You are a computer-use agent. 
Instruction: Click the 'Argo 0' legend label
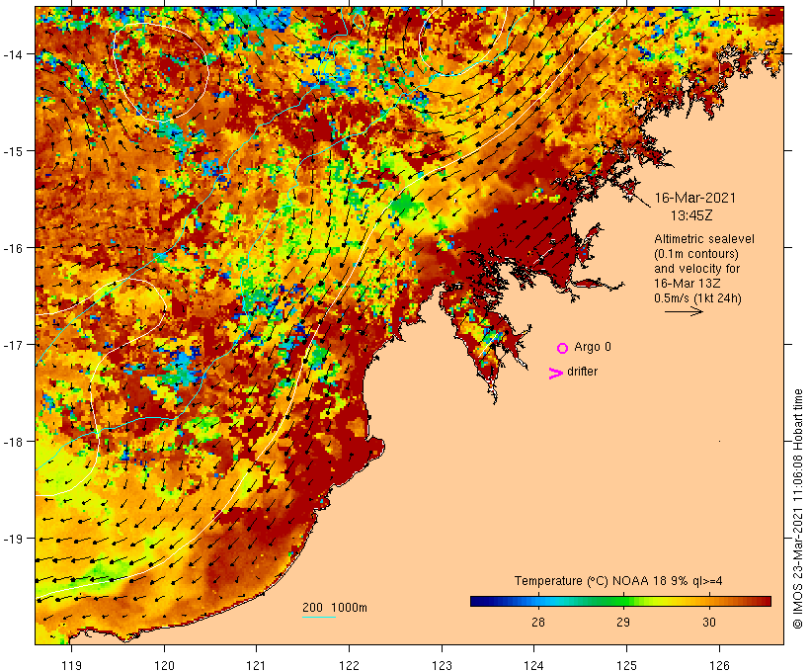(593, 347)
